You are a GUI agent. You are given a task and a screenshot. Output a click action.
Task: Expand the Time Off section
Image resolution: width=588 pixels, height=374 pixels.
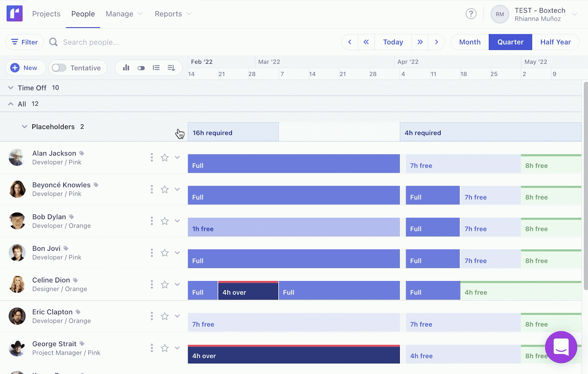[x=10, y=88]
